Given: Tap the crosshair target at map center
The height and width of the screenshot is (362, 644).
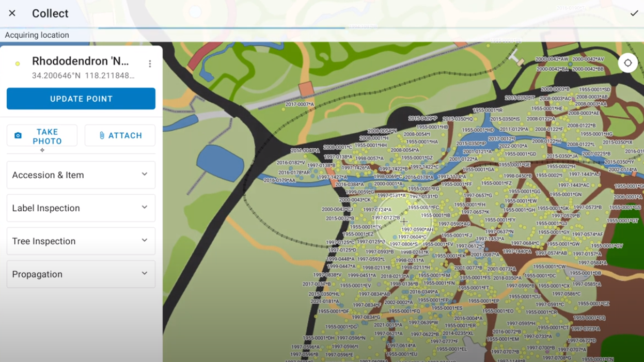Looking at the screenshot, I should click(x=404, y=222).
